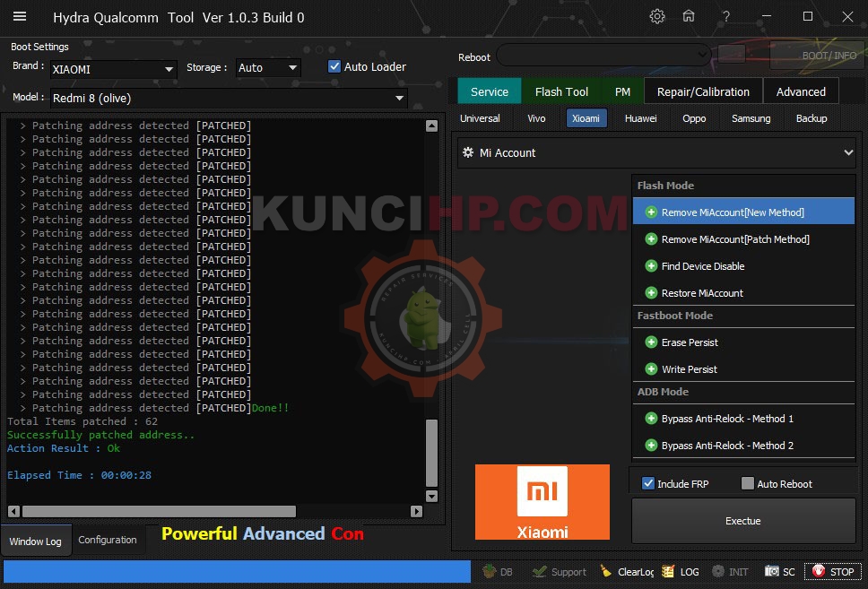Switch to the Configuration tab
868x589 pixels.
click(x=108, y=540)
